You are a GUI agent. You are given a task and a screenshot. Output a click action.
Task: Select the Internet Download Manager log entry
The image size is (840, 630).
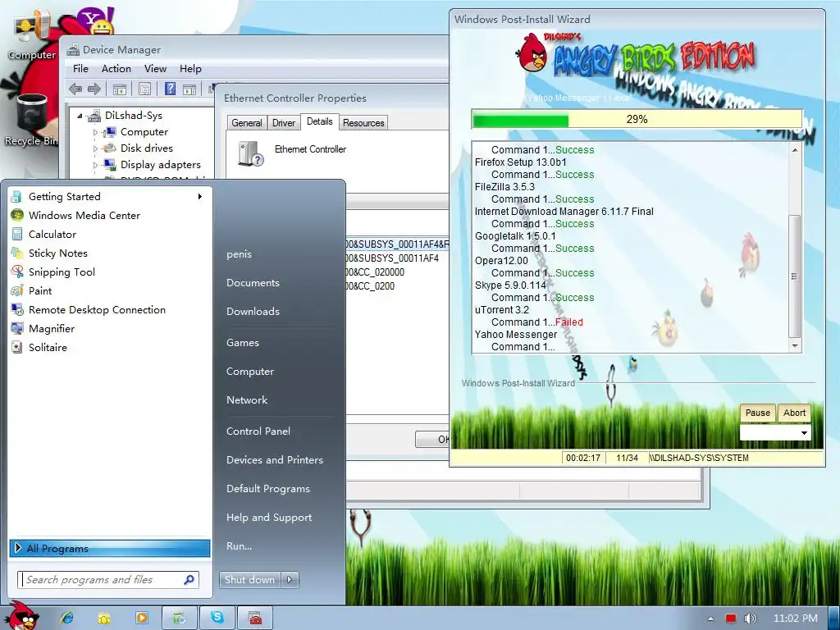[x=564, y=211]
